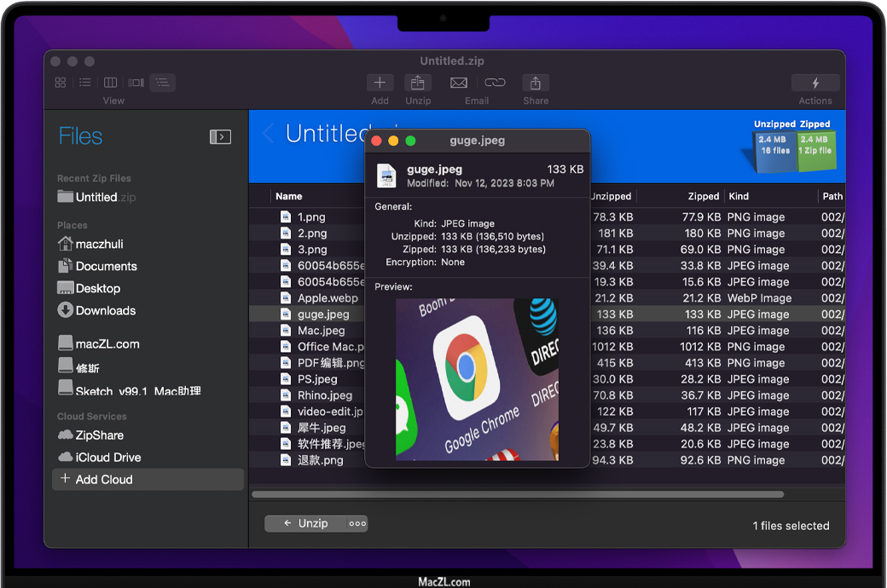Open the Actions lightning bolt menu

coord(815,83)
